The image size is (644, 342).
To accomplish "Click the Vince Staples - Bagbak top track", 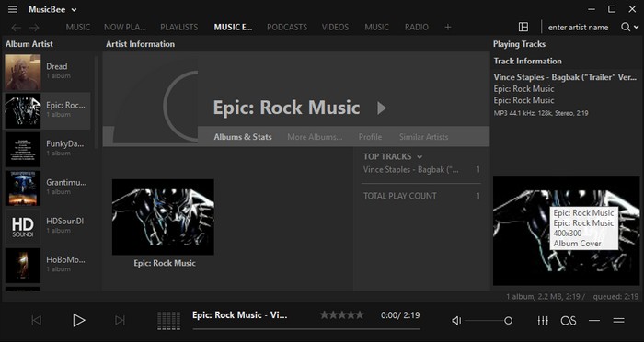I will coord(410,169).
